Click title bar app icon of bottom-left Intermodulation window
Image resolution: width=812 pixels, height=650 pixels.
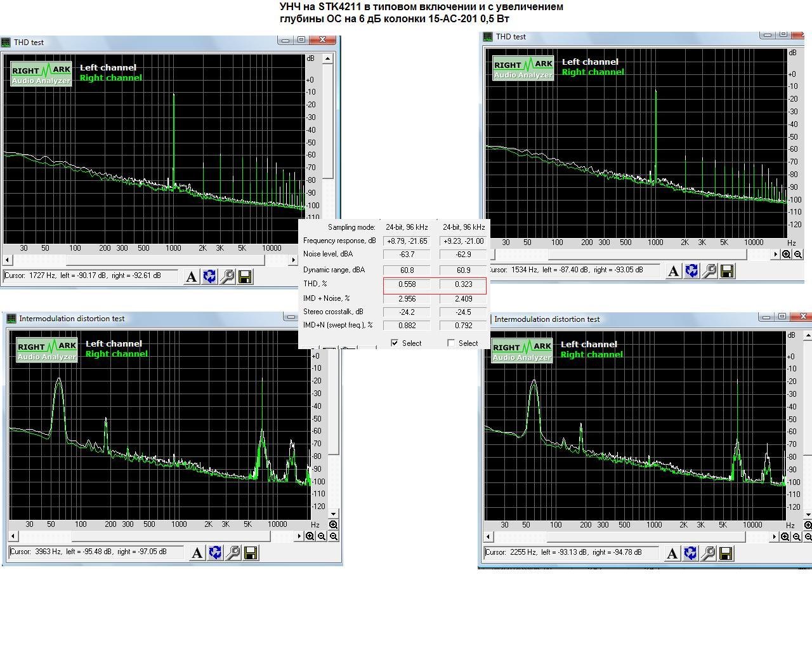[x=11, y=319]
